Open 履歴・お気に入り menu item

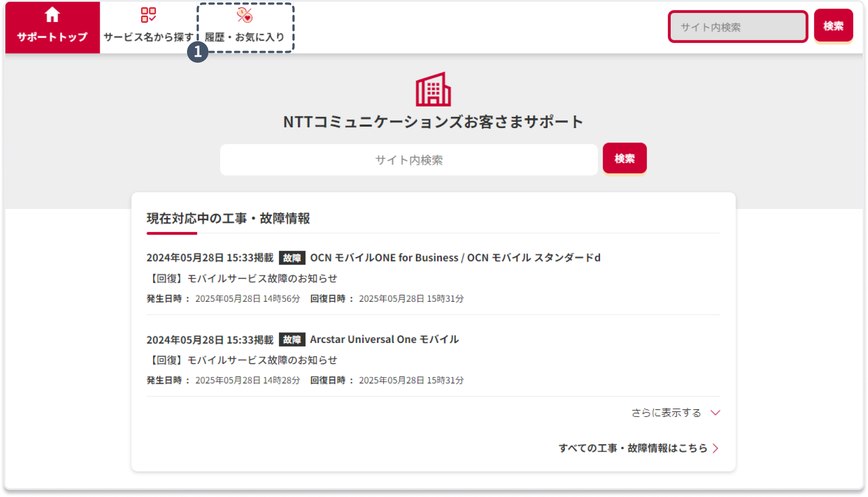coord(245,27)
